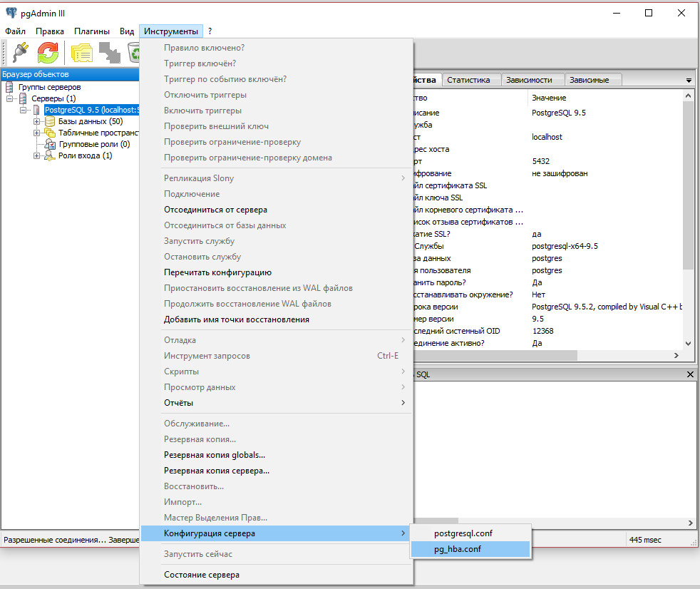
Task: Open the Отчёты submenu
Action: pos(178,403)
